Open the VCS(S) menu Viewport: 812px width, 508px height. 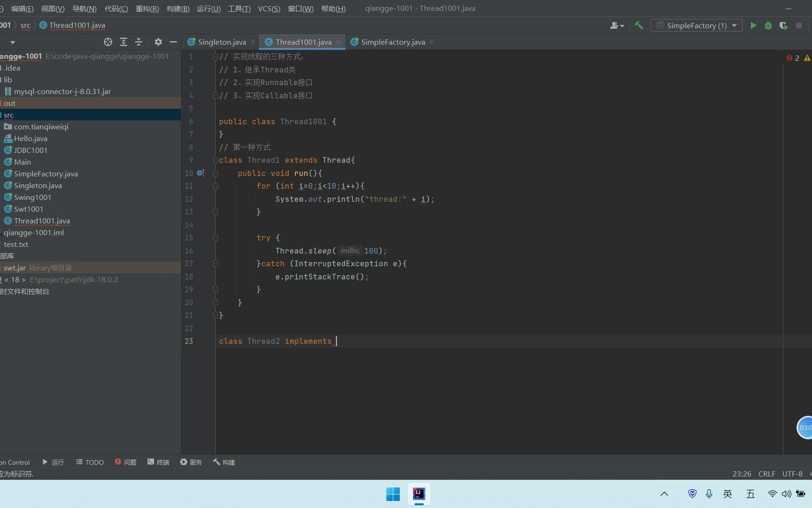(269, 8)
